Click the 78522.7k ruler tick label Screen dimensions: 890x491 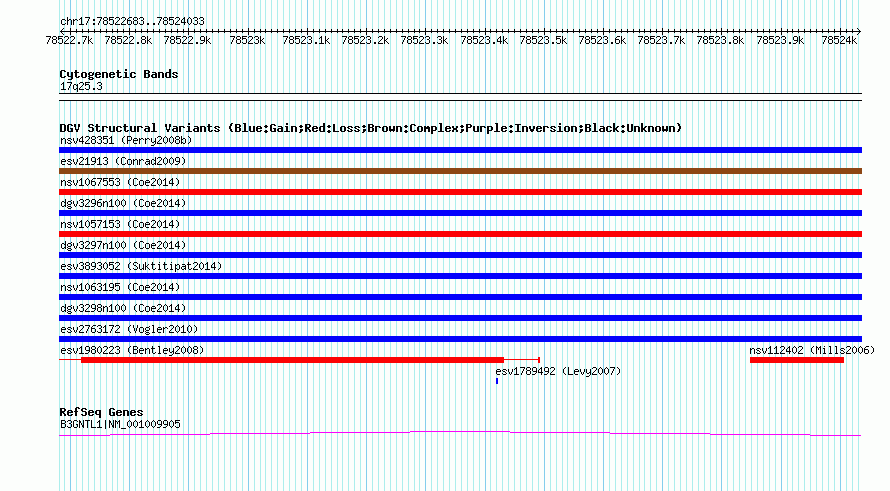click(x=69, y=40)
